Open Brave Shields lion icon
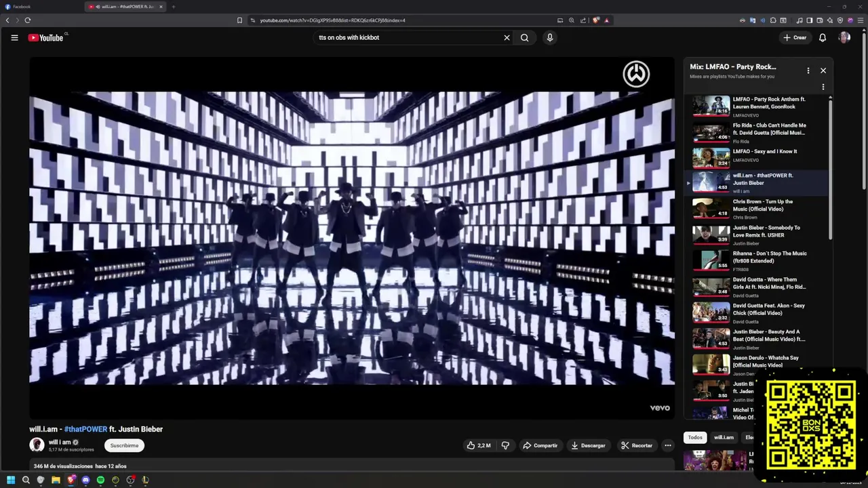This screenshot has width=868, height=488. coord(596,20)
